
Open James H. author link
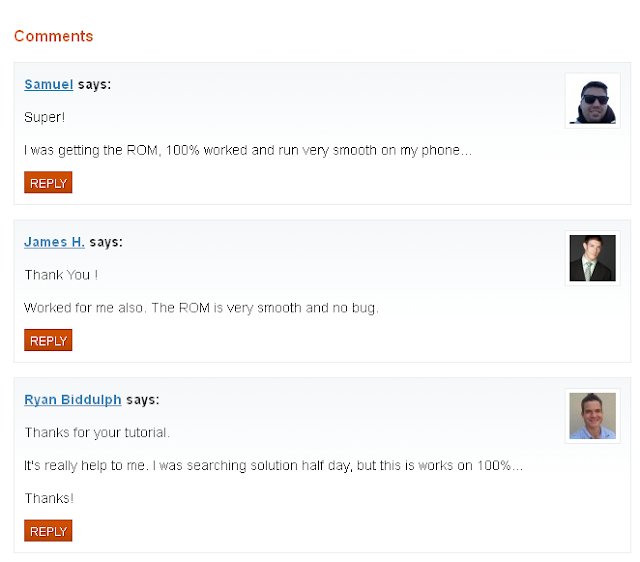54,242
